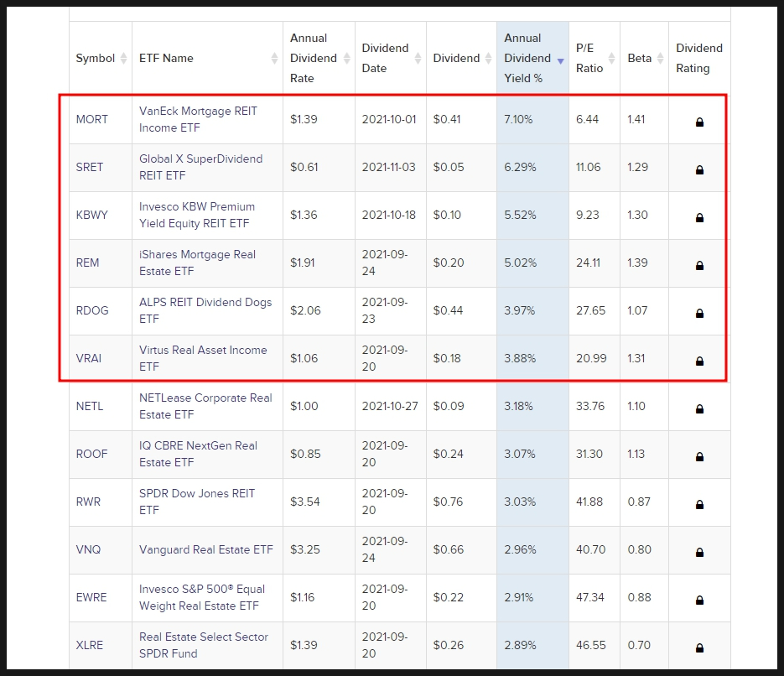Click ALPS REIT Dividend Dogs ETF name

pyautogui.click(x=205, y=310)
